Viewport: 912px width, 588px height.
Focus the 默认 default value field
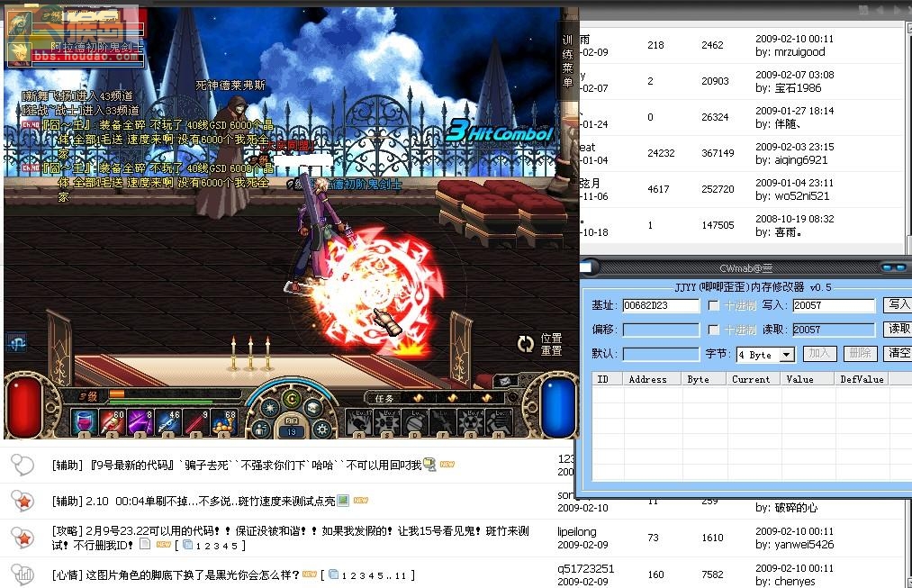(661, 354)
